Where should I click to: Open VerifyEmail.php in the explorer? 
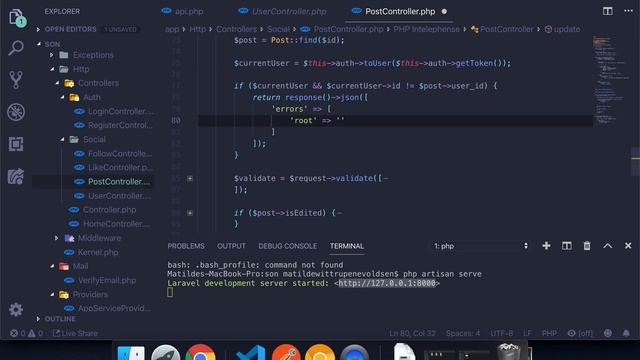tap(100, 280)
